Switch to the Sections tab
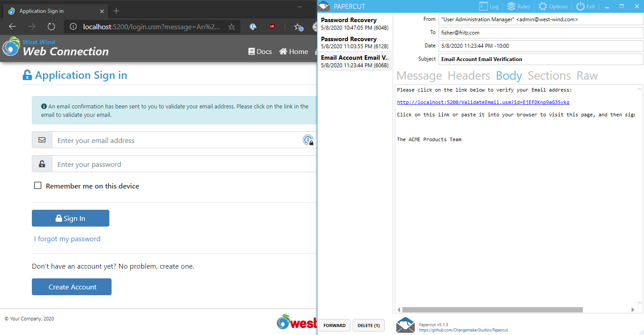This screenshot has width=644, height=335. (549, 76)
